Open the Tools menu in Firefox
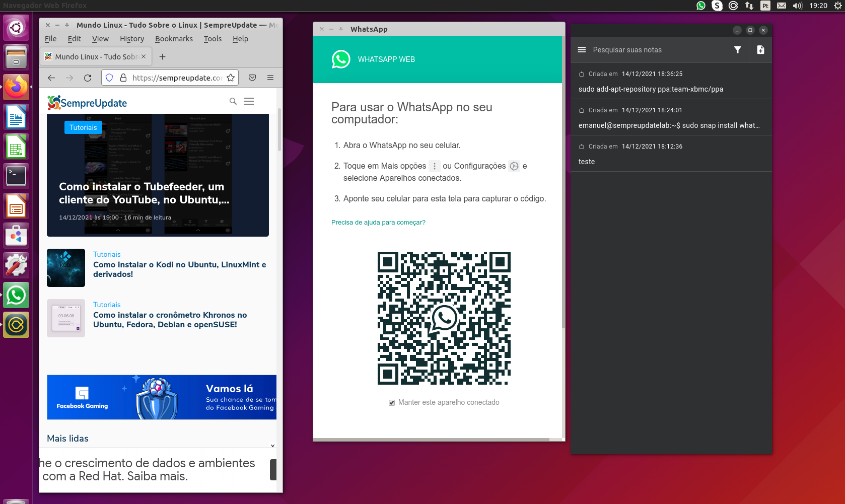 pos(213,39)
